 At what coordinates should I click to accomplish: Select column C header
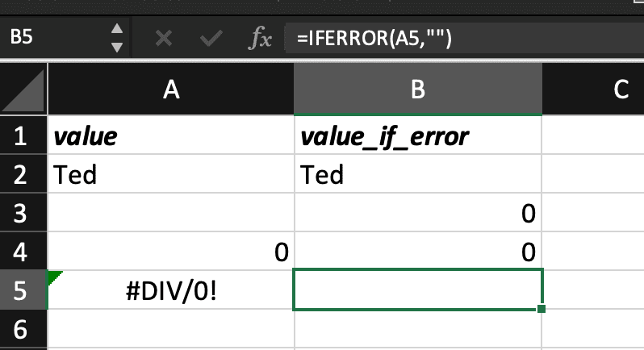[619, 90]
